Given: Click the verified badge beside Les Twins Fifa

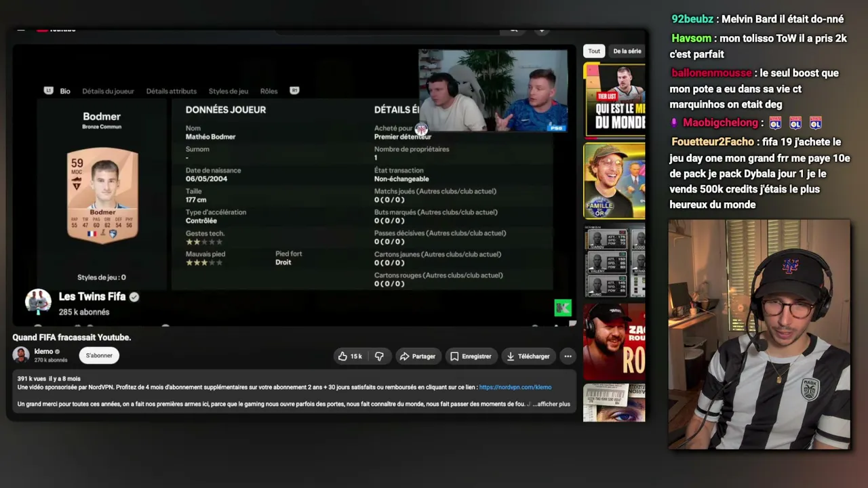Looking at the screenshot, I should click(x=134, y=297).
